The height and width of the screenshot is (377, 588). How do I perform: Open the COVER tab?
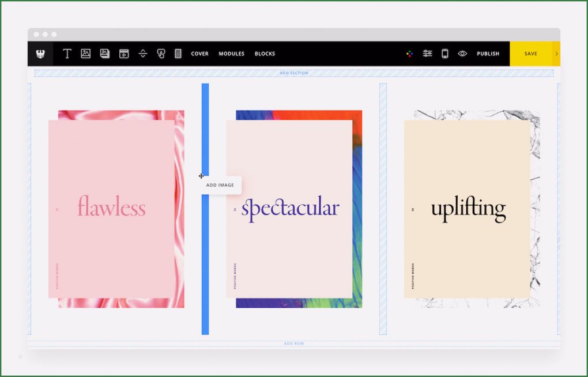[x=199, y=54]
